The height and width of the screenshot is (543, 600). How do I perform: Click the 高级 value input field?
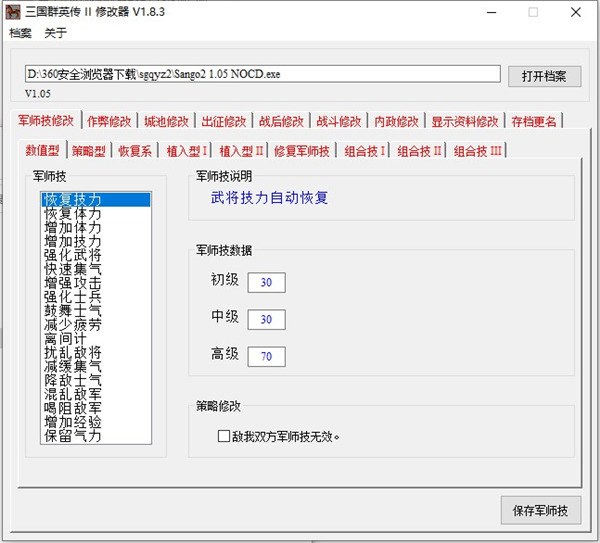266,356
